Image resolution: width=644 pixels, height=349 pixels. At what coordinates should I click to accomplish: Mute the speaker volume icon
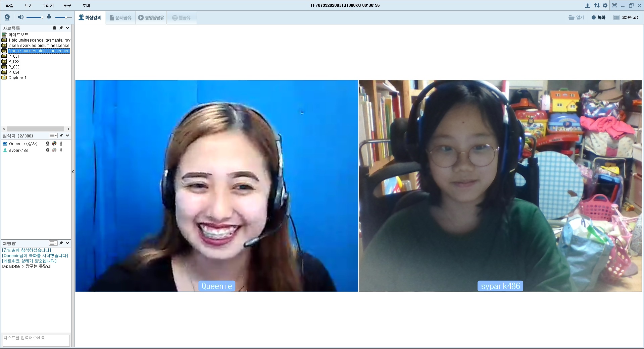(20, 17)
